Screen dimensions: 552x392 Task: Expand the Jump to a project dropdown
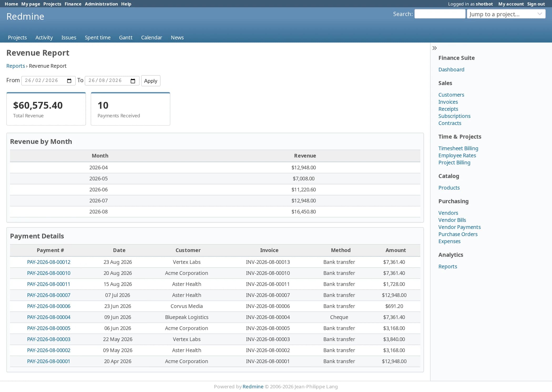pos(506,14)
